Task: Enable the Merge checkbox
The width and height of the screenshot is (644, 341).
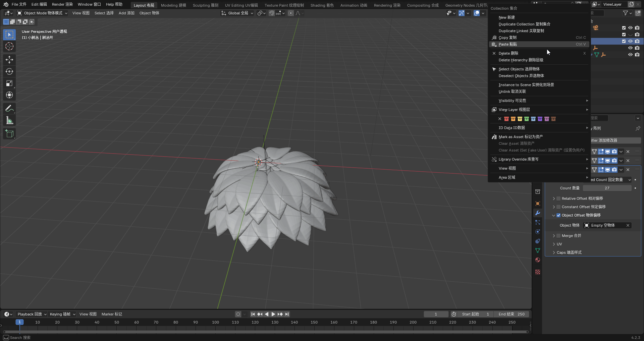Action: 558,236
